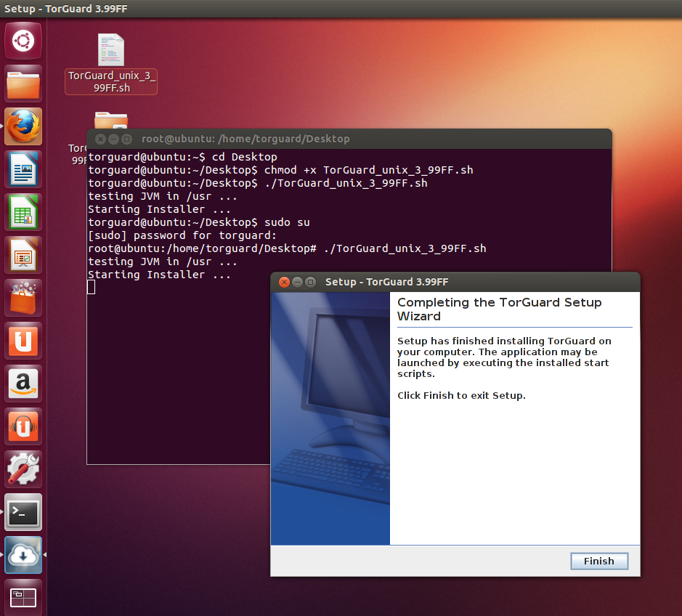This screenshot has width=682, height=616.
Task: Open the Files manager in launcher
Action: [x=23, y=84]
